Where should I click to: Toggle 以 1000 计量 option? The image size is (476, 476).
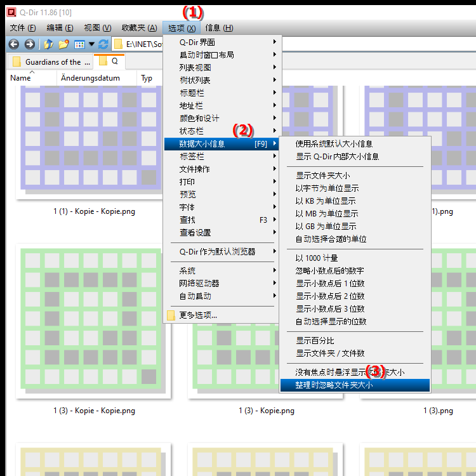pyautogui.click(x=355, y=258)
